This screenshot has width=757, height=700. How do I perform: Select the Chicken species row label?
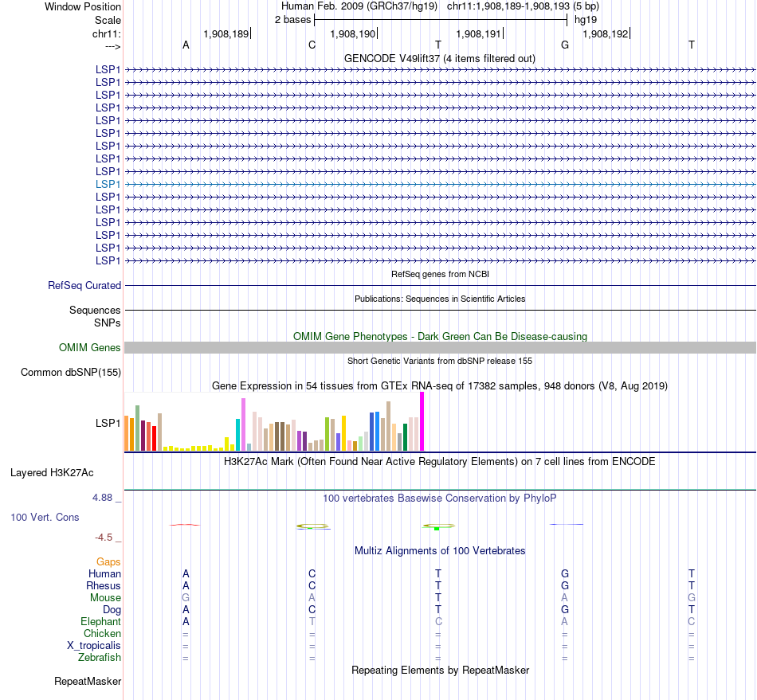(x=102, y=633)
